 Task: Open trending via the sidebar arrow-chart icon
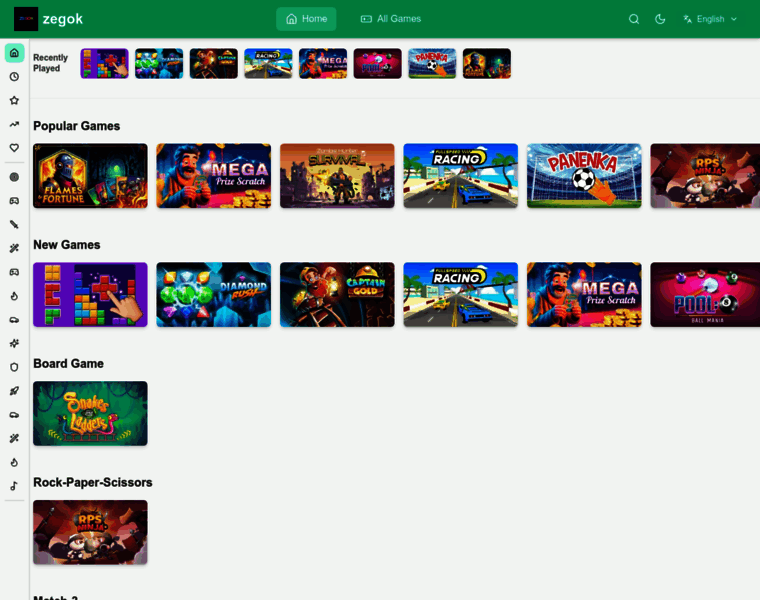(15, 124)
